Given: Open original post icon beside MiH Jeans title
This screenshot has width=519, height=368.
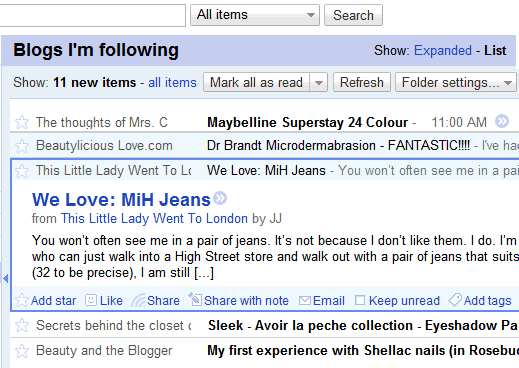Looking at the screenshot, I should 220,198.
